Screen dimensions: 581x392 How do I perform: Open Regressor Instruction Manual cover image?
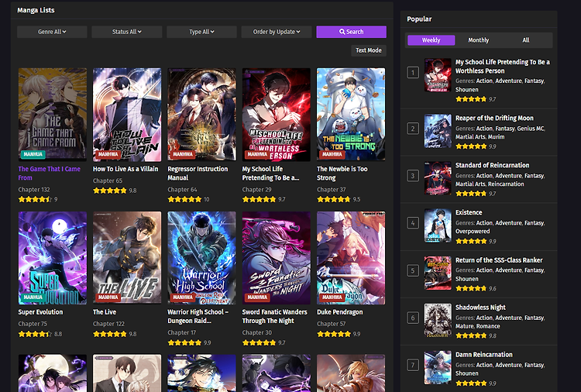pos(201,115)
